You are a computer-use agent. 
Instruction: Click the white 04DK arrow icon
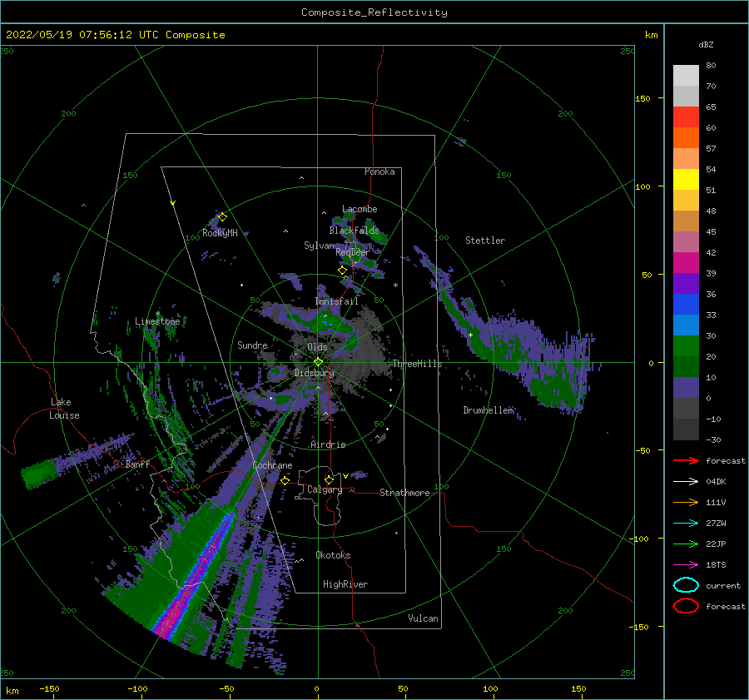point(686,481)
